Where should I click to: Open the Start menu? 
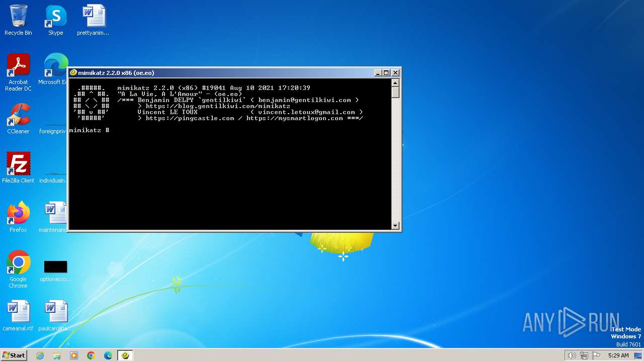(x=14, y=355)
